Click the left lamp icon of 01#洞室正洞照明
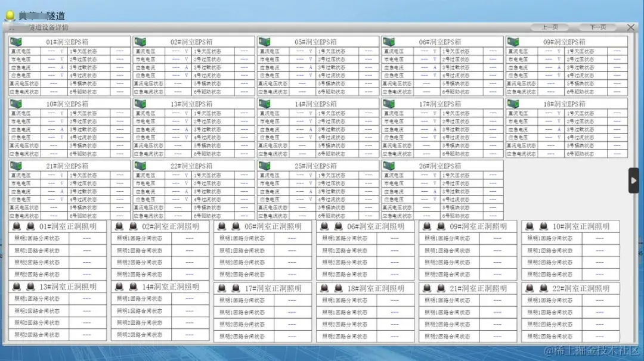This screenshot has height=361, width=644. point(17,226)
